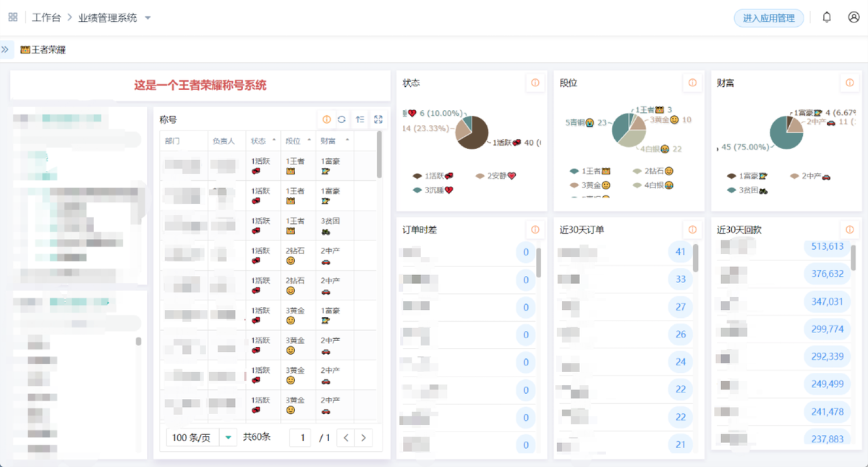Screen dimensions: 868x467
Task: Click info icon on 段位 chart
Action: point(692,83)
